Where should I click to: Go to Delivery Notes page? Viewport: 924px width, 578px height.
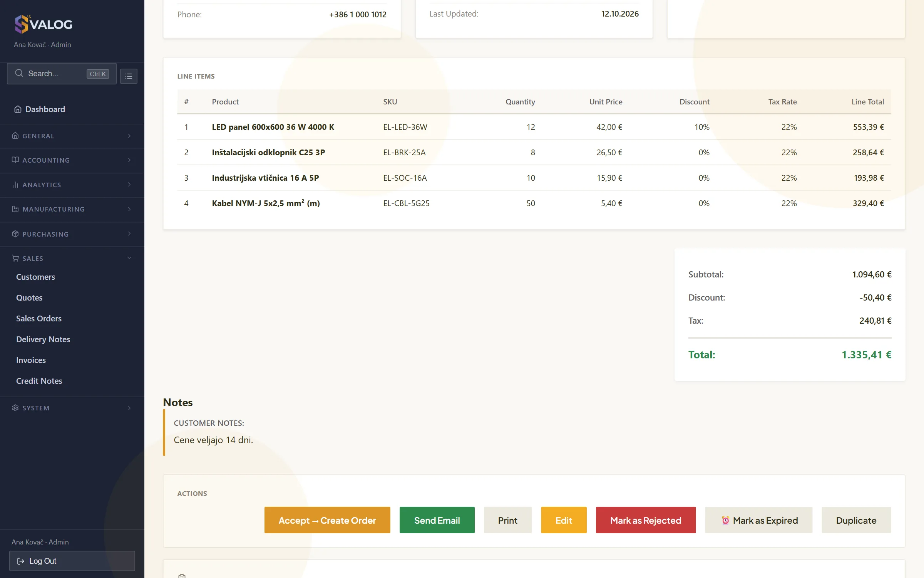click(x=43, y=339)
